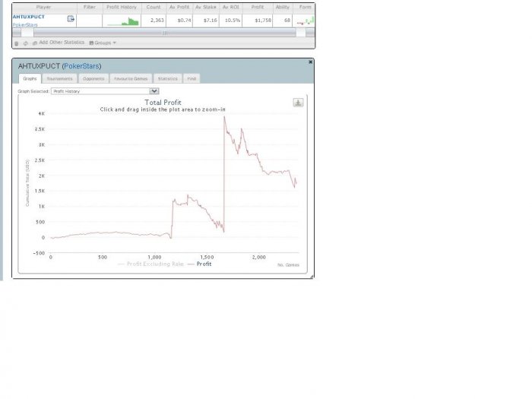Switch to the Find tab
This screenshot has width=532, height=399.
[192, 79]
